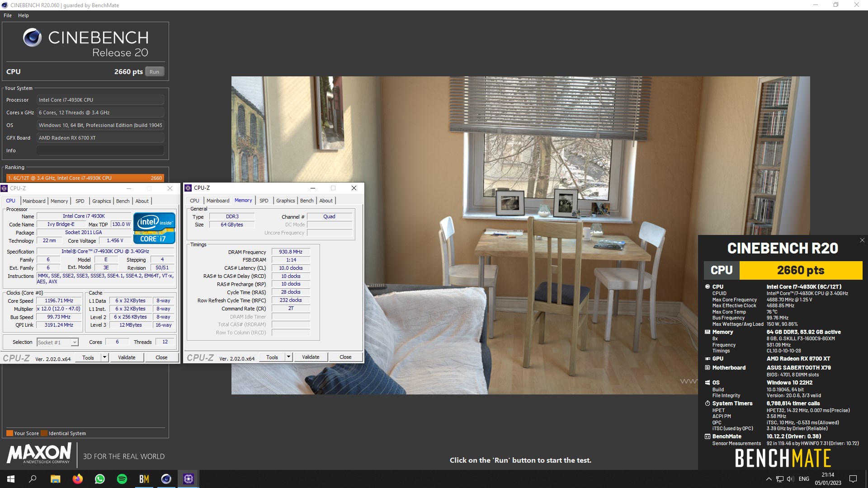This screenshot has width=868, height=488.
Task: Open Socket #1 selection dropdown
Action: tap(57, 343)
